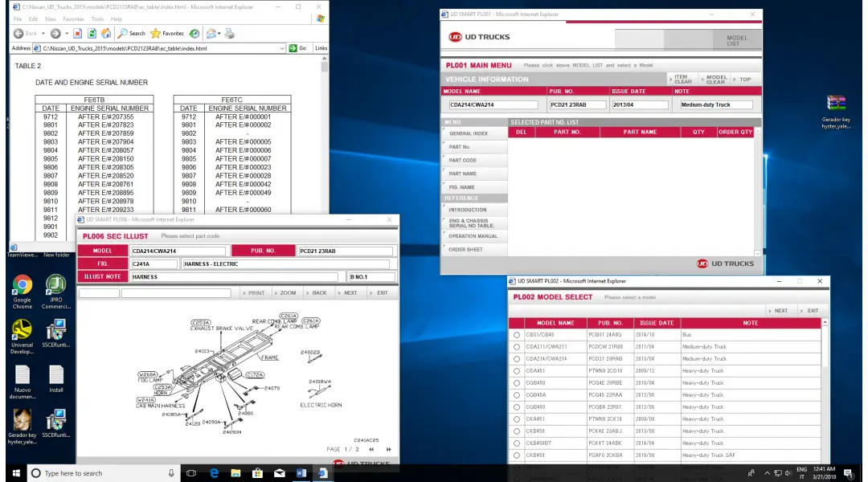Open the Tools menu
Viewport: 868px width, 482px height.
[98, 18]
